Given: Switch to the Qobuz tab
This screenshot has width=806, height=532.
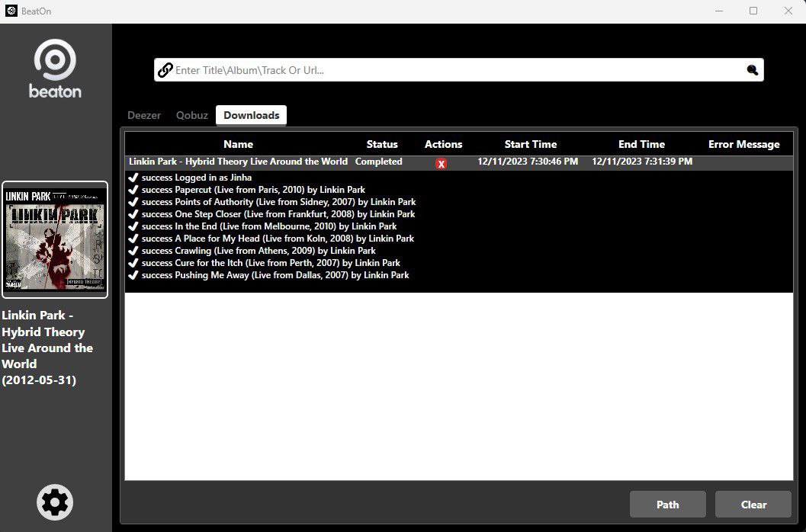Looking at the screenshot, I should 191,115.
